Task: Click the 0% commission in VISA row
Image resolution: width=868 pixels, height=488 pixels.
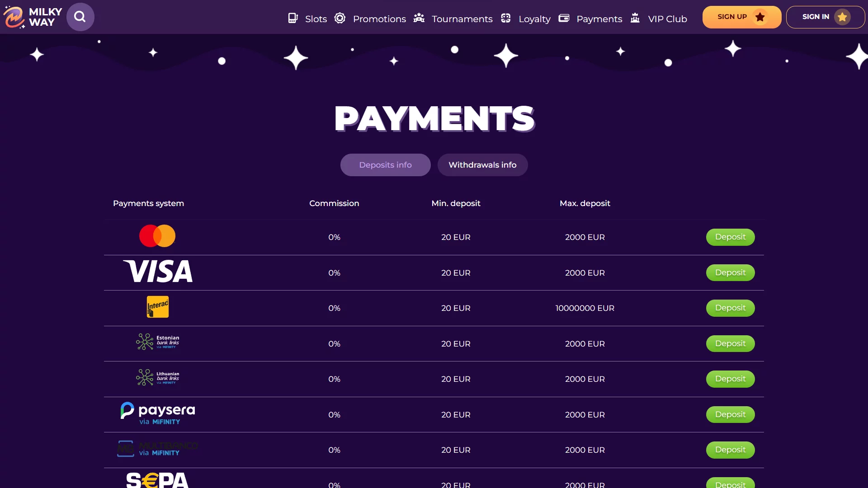Action: [334, 273]
